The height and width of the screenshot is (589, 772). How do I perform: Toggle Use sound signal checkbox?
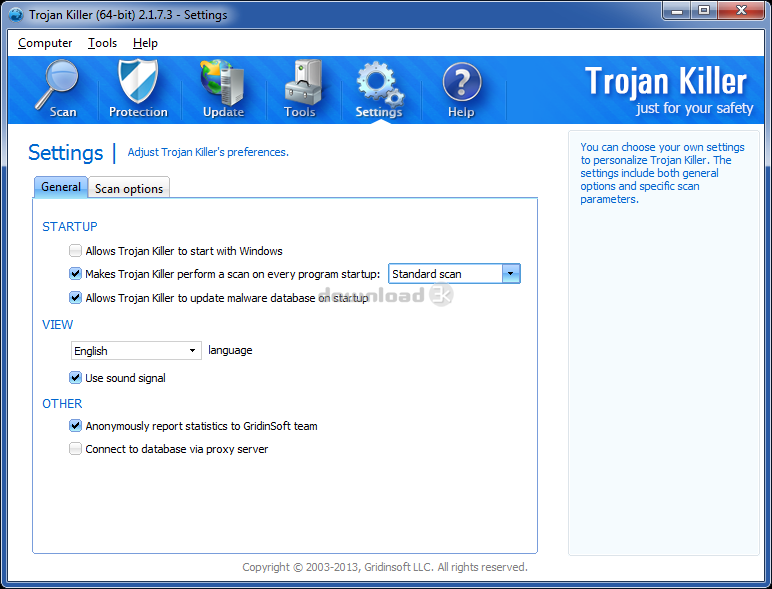point(75,378)
